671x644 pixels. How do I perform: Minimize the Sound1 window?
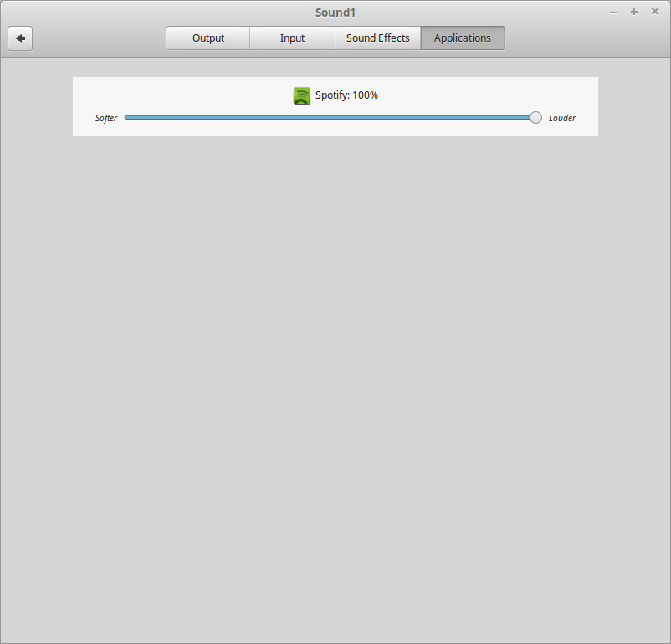tap(613, 13)
